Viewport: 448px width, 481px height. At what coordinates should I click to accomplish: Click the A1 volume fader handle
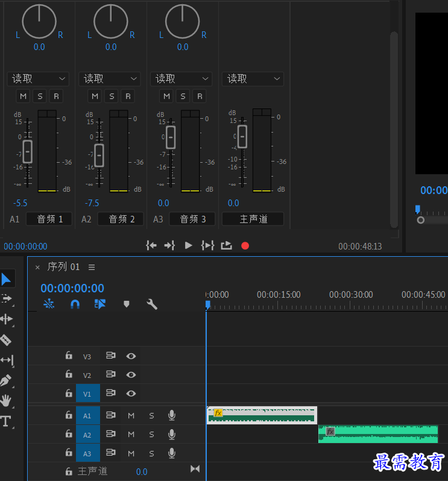[27, 151]
